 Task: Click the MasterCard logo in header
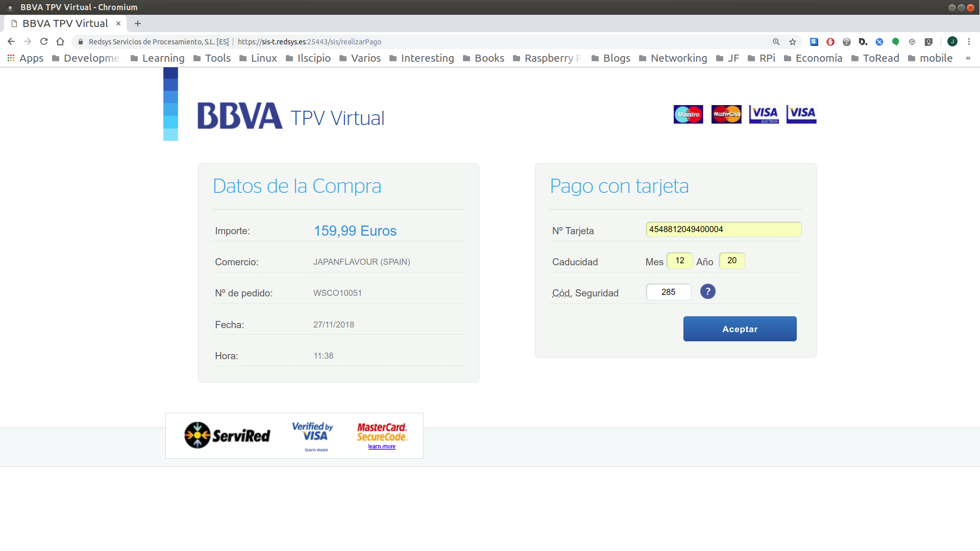click(726, 114)
